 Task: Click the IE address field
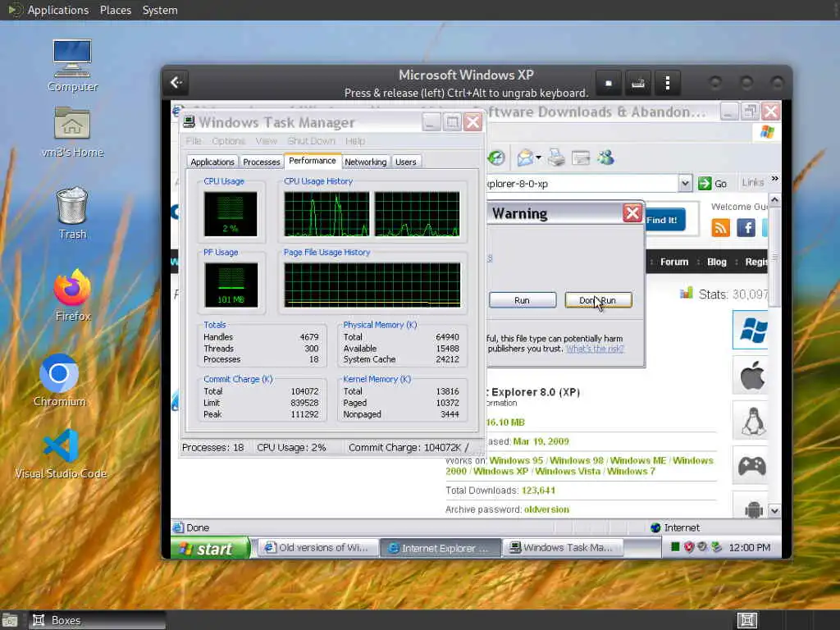(583, 183)
